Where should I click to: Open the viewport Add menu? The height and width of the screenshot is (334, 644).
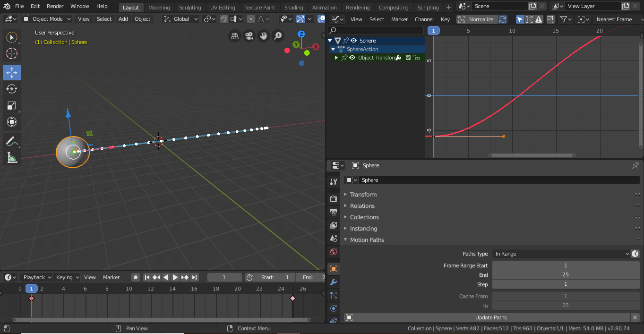click(x=123, y=19)
